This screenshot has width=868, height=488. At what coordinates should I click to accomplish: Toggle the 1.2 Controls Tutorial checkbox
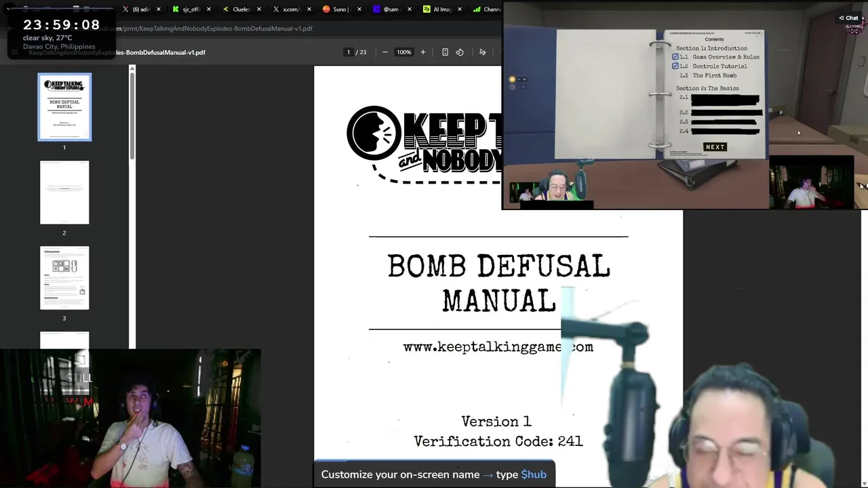[675, 66]
